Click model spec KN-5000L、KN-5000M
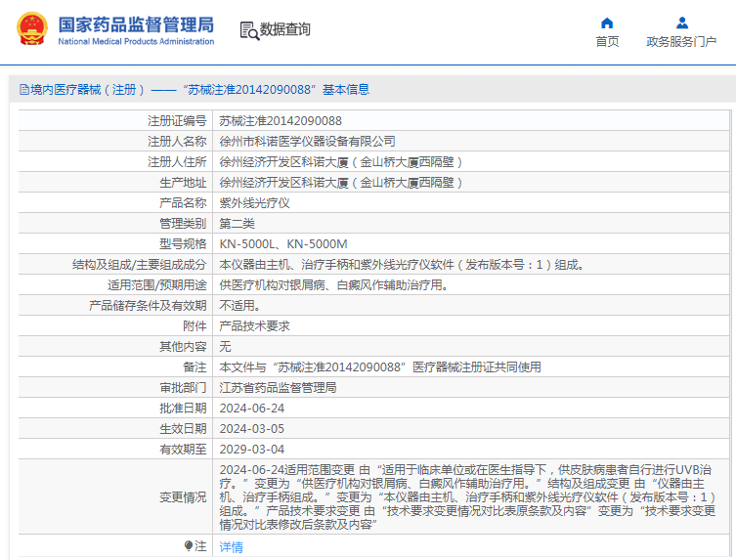This screenshot has height=560, width=736. [283, 244]
